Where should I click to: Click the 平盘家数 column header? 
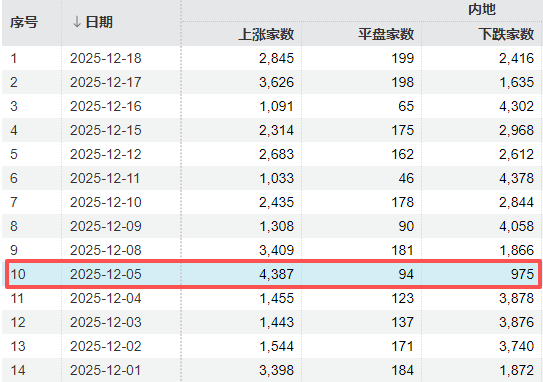pos(386,34)
